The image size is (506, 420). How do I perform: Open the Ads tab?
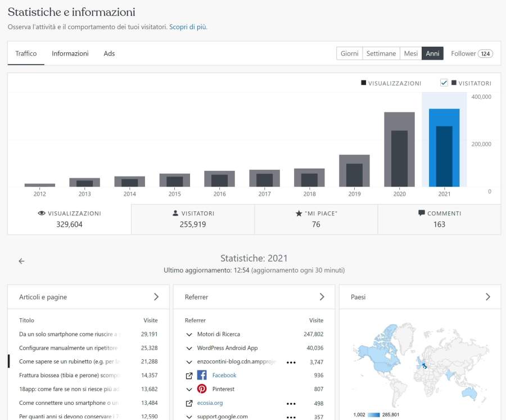109,53
